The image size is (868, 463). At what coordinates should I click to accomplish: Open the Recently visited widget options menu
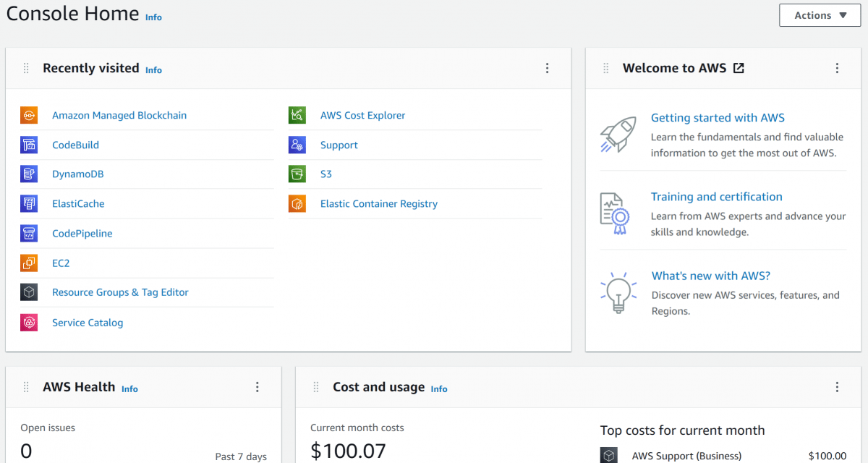click(547, 68)
